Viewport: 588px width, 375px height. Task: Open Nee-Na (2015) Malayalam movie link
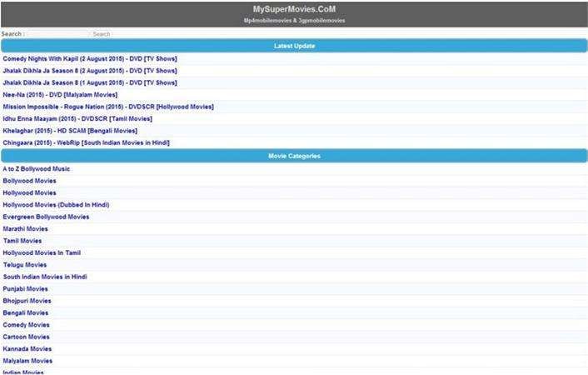(60, 95)
